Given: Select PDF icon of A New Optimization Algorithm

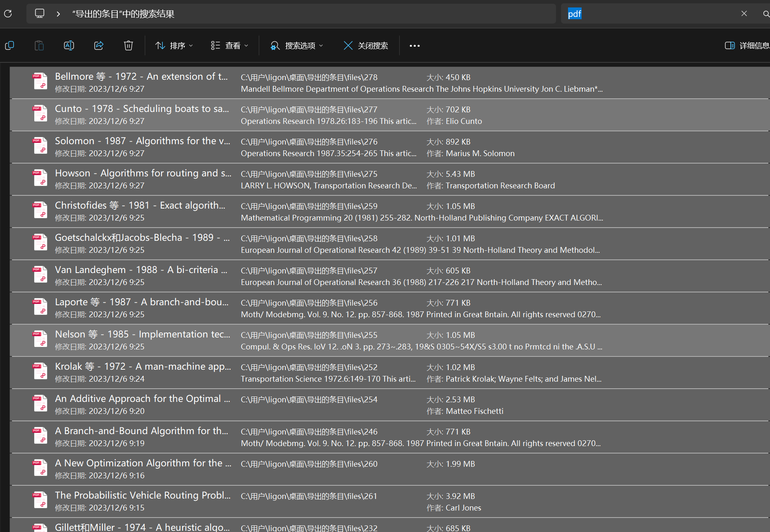Looking at the screenshot, I should [40, 468].
